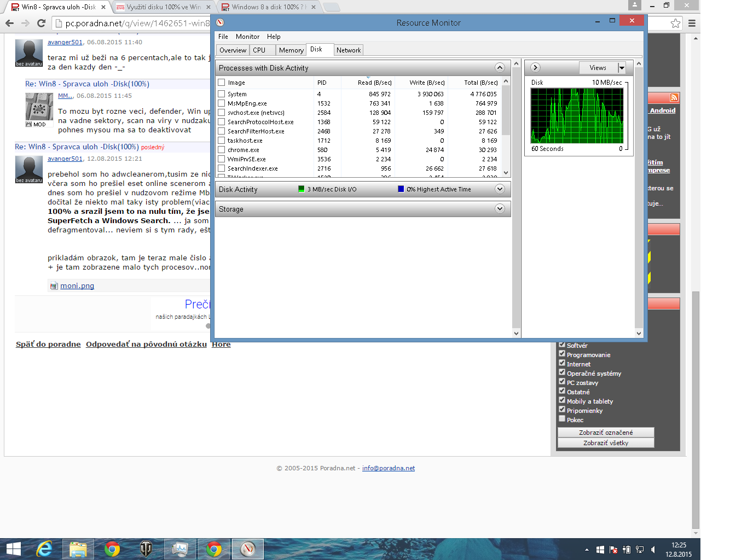Open the Monitor menu
This screenshot has height=560, width=730.
point(247,37)
